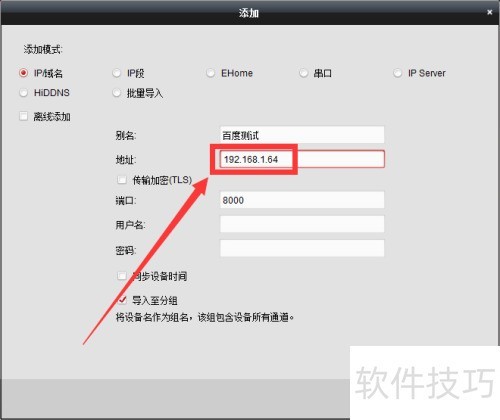
Task: Click the 添加模式 label text
Action: point(43,50)
